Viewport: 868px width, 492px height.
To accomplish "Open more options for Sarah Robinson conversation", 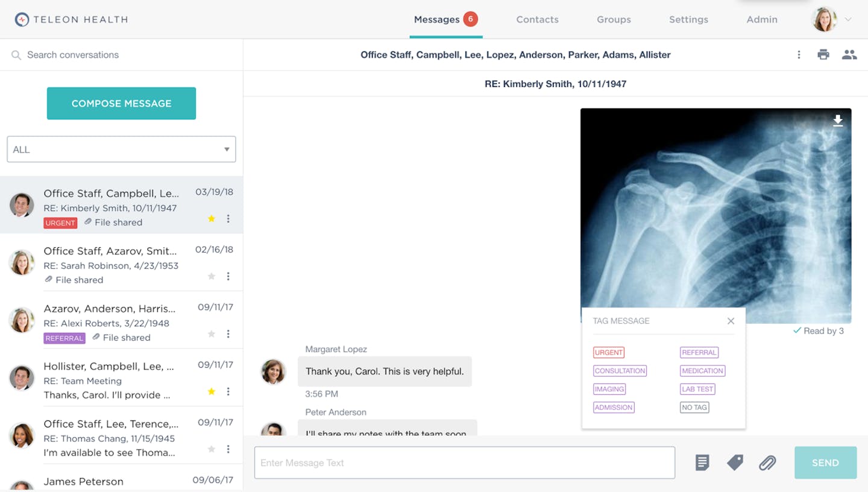I will (228, 276).
